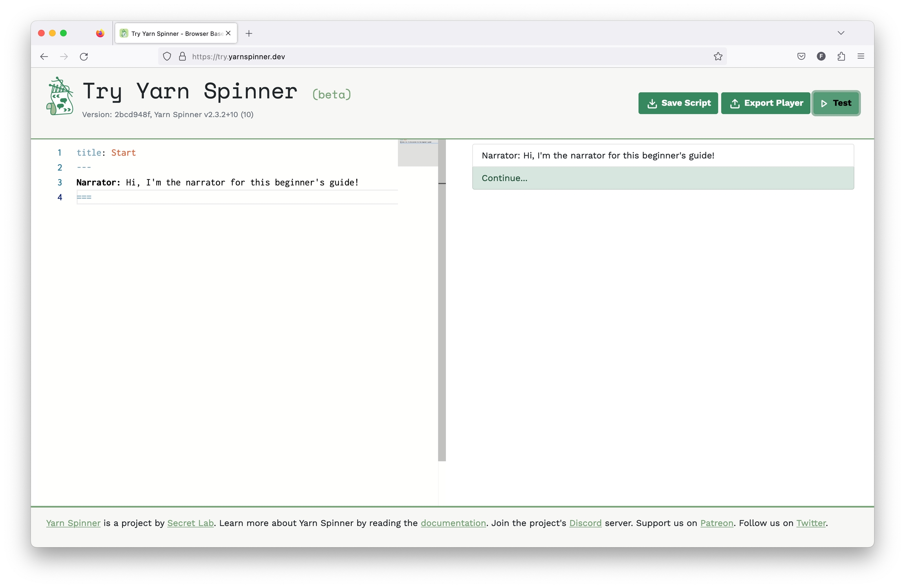Click the Export Player button
This screenshot has width=905, height=588.
[766, 103]
